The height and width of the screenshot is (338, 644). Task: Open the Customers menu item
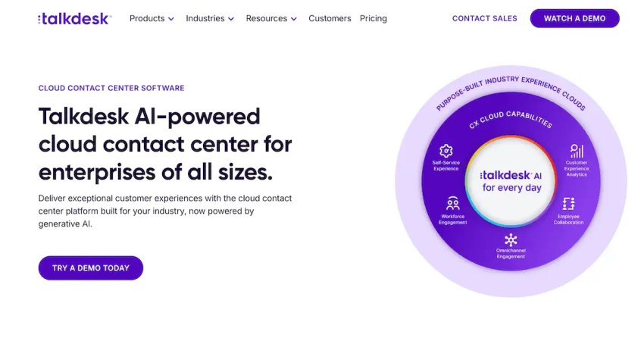pos(330,18)
